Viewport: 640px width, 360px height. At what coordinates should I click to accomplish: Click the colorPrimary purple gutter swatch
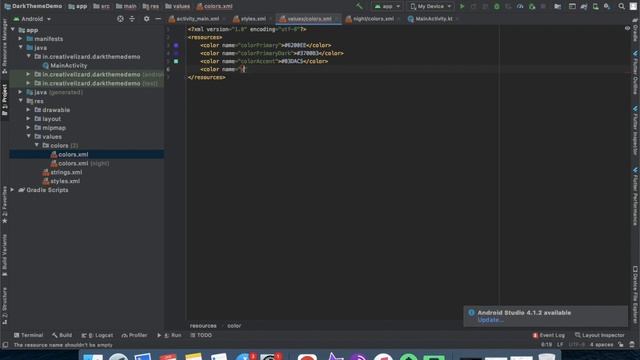point(176,45)
